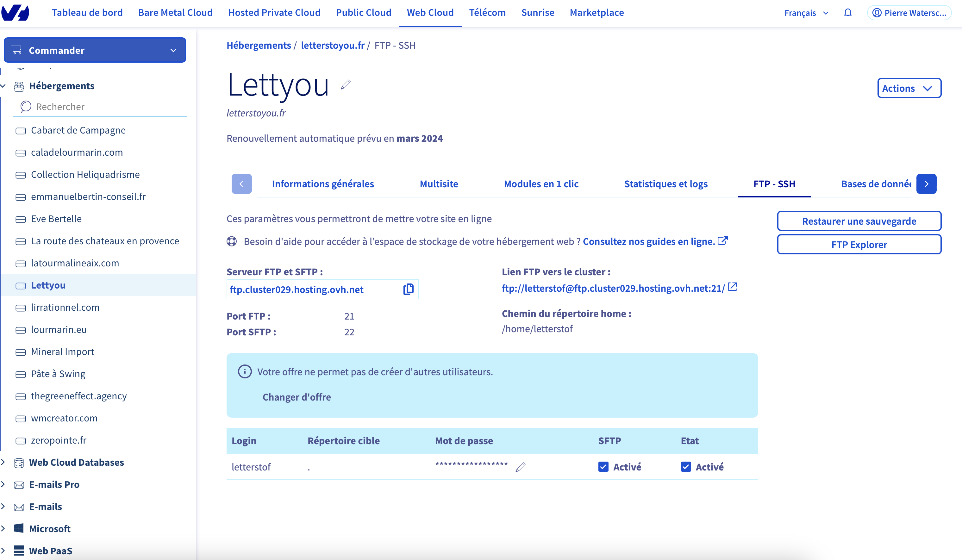Click the Rechercher search field

[x=100, y=107]
